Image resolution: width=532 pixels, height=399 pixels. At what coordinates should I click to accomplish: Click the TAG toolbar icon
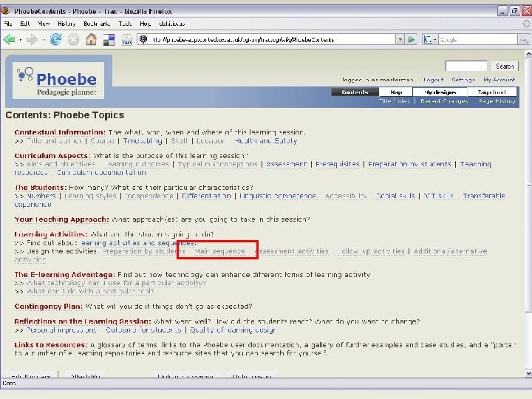tap(126, 40)
